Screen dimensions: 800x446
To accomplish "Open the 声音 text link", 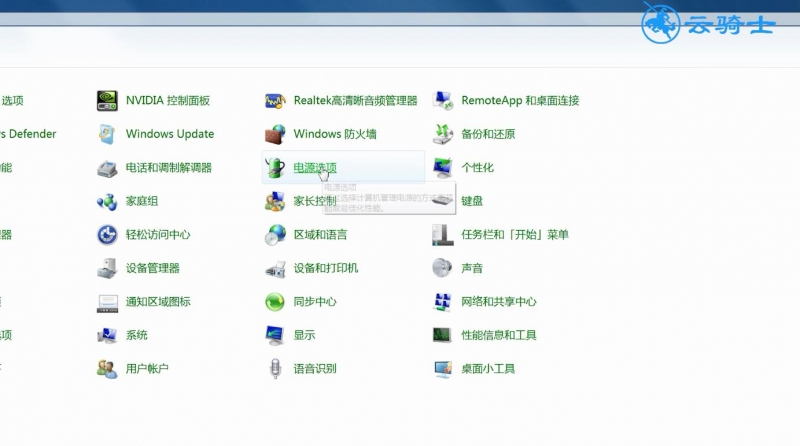I will (x=471, y=268).
